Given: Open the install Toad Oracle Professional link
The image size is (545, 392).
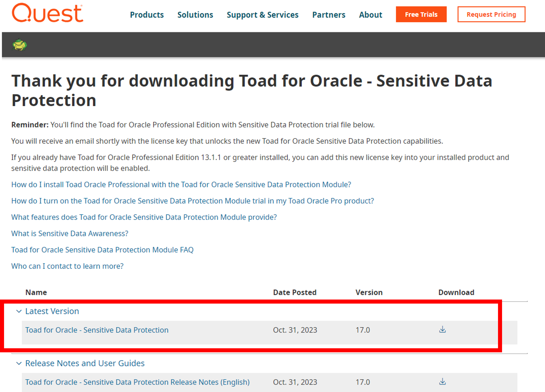Looking at the screenshot, I should point(181,185).
